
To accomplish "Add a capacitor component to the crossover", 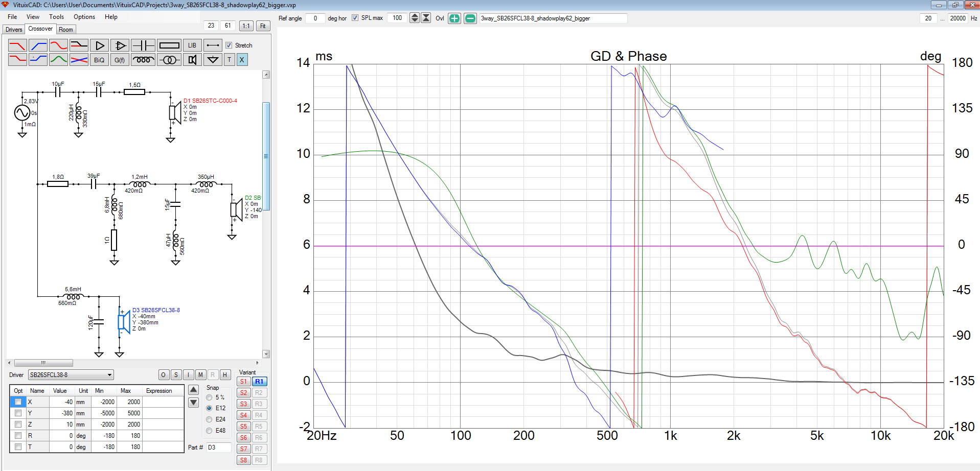I will (143, 45).
